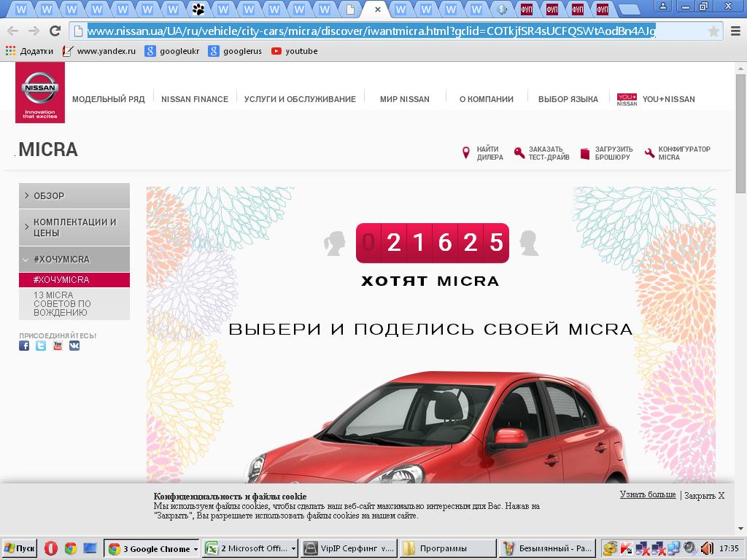Open the VK social icon
The image size is (747, 560).
74,346
